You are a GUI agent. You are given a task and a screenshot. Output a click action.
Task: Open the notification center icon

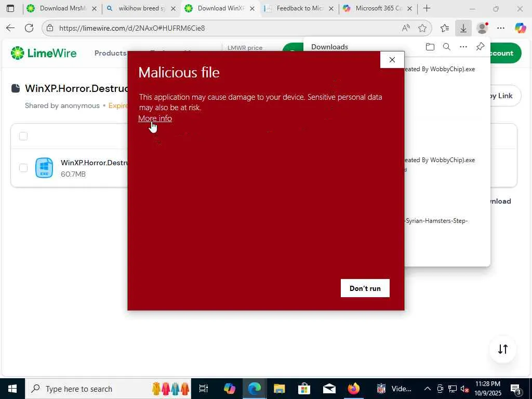click(x=515, y=389)
